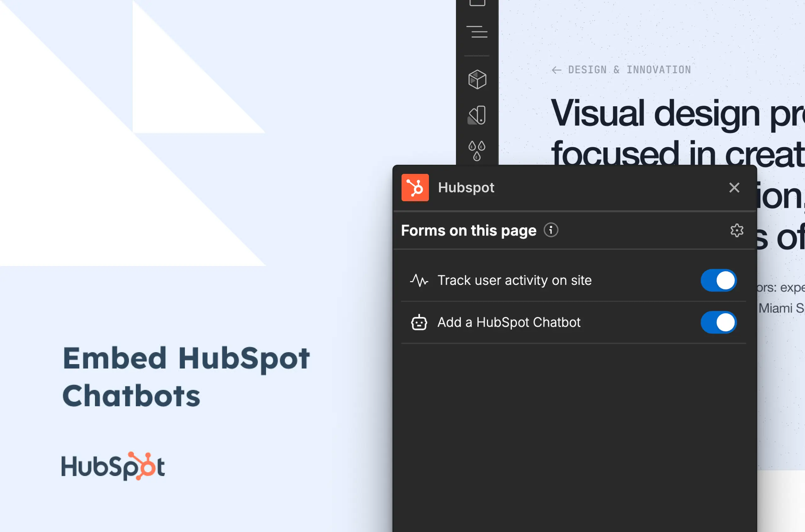Turn off Add a HubSpot Chatbot toggle
Screen dimensions: 805x532
tap(719, 322)
